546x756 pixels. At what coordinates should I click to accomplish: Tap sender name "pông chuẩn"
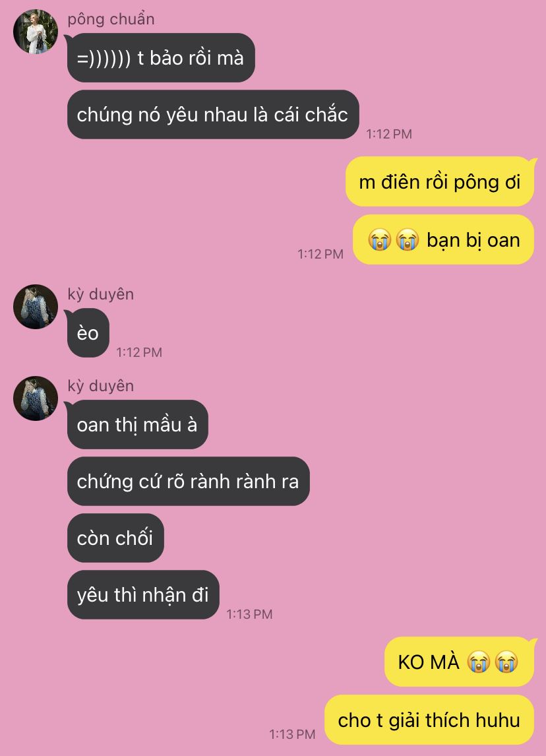click(x=111, y=19)
